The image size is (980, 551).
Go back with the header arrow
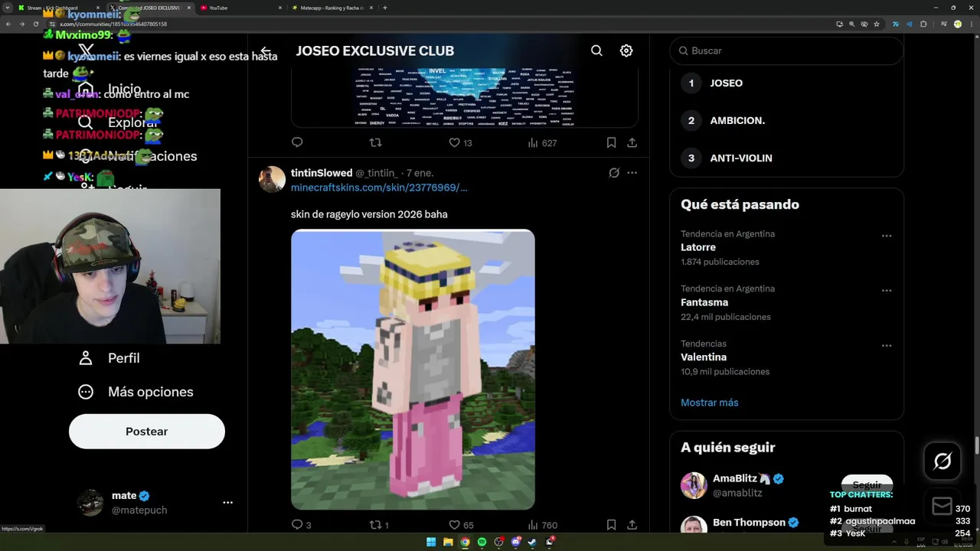[x=266, y=51]
